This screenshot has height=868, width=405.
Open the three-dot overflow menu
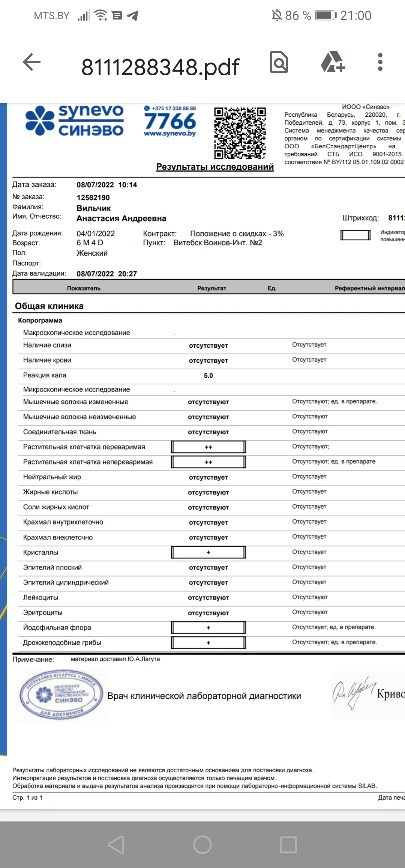pyautogui.click(x=380, y=62)
